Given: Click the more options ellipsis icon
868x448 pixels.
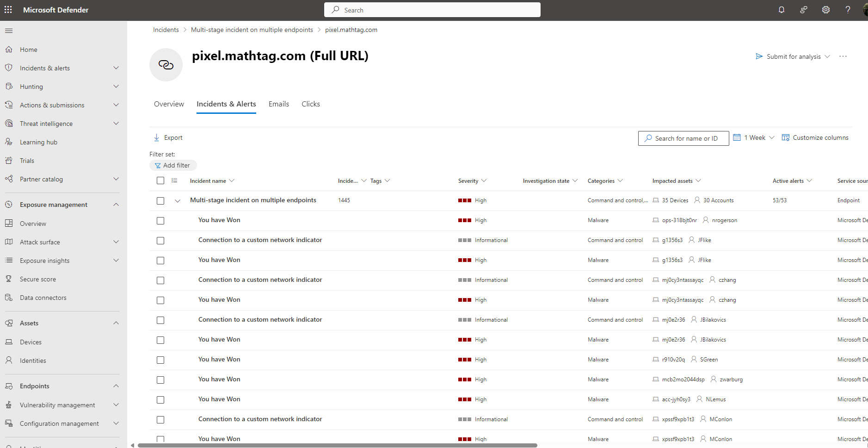Looking at the screenshot, I should 843,56.
